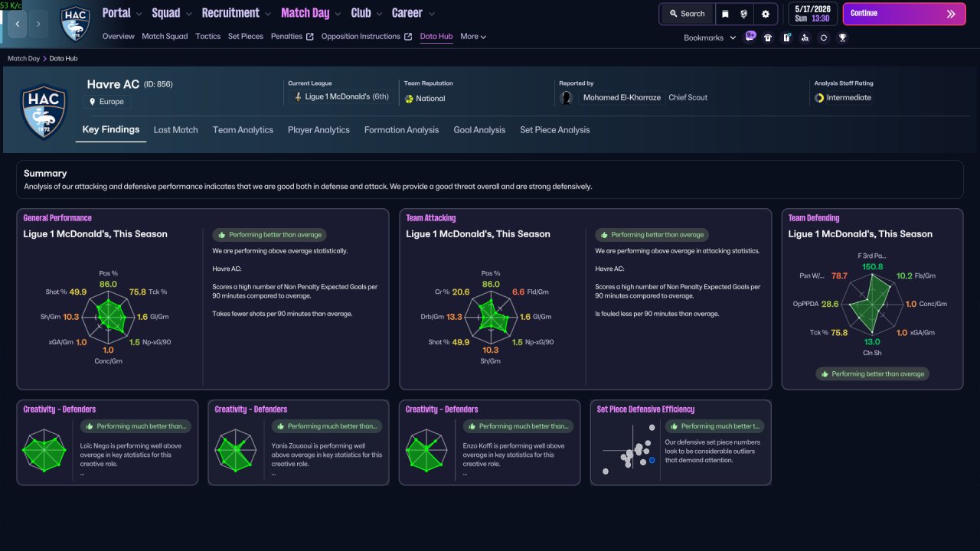Screen dimensions: 980x551
Task: Click the location pin icon on Europe tag
Action: coord(93,102)
